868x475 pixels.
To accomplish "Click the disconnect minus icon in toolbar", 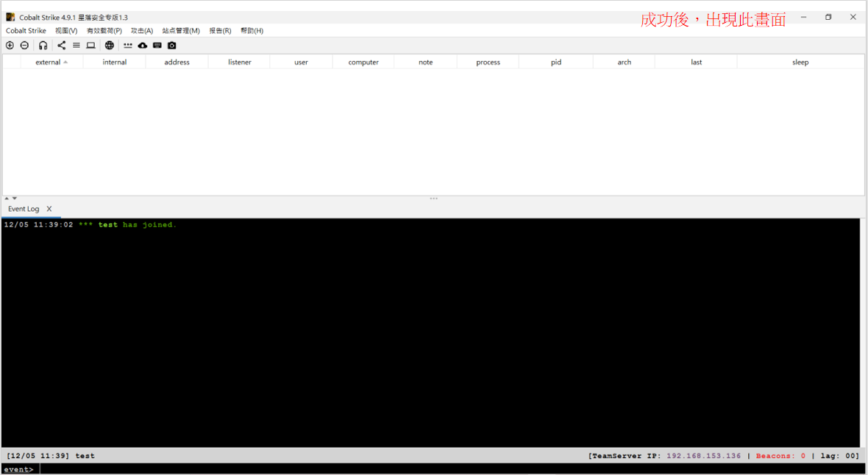I will [x=24, y=46].
